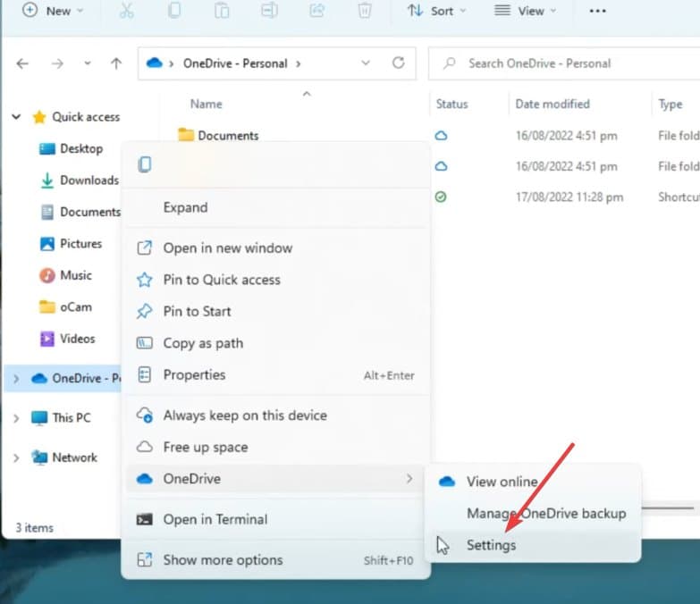The width and height of the screenshot is (700, 604).
Task: Click the Rename icon in toolbar
Action: [x=269, y=11]
